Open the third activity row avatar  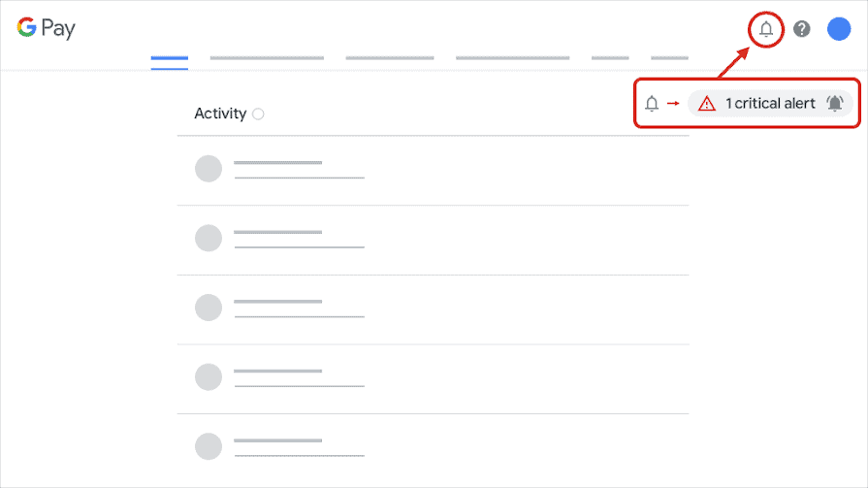pyautogui.click(x=209, y=308)
